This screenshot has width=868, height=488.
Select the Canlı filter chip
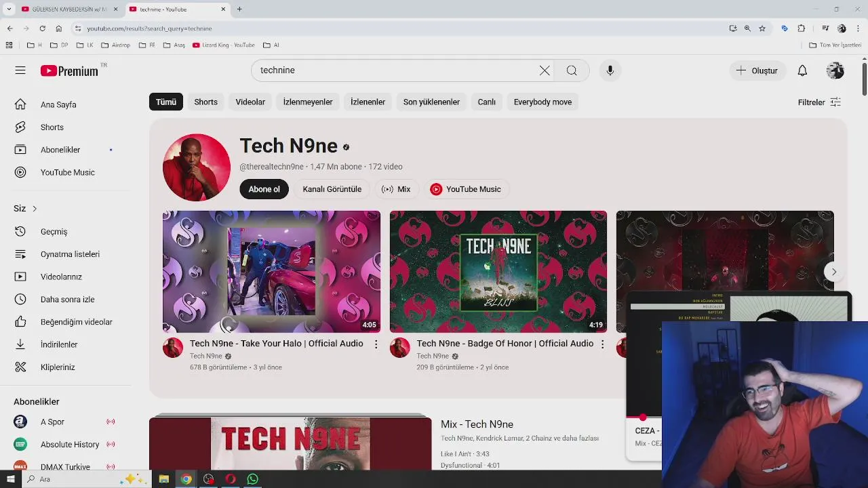487,102
